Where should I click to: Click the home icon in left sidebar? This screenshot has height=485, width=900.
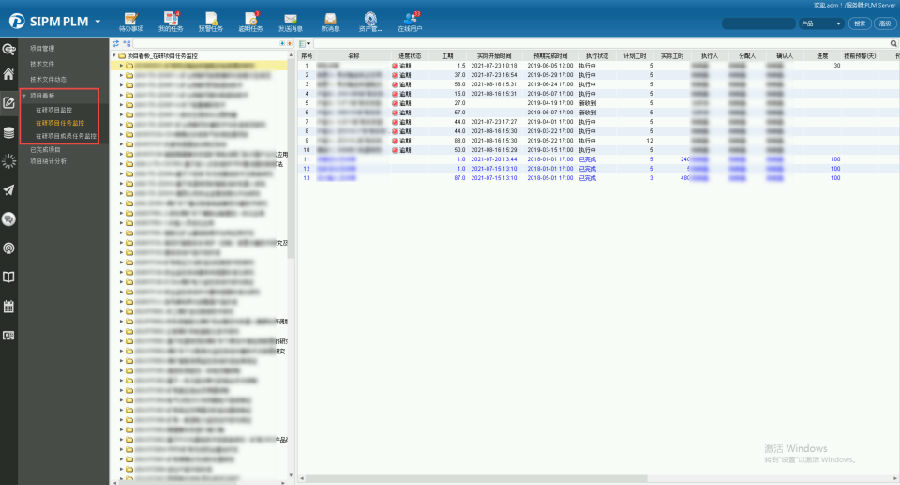[x=9, y=74]
